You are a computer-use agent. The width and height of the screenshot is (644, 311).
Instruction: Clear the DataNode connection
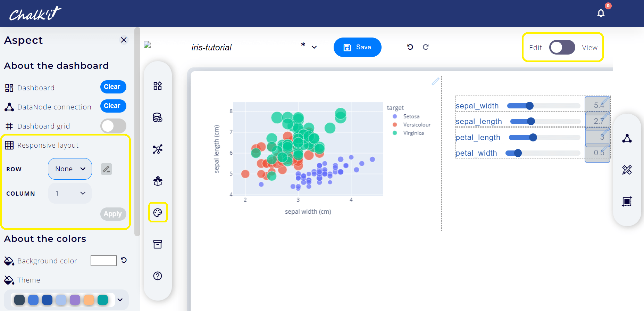(113, 106)
